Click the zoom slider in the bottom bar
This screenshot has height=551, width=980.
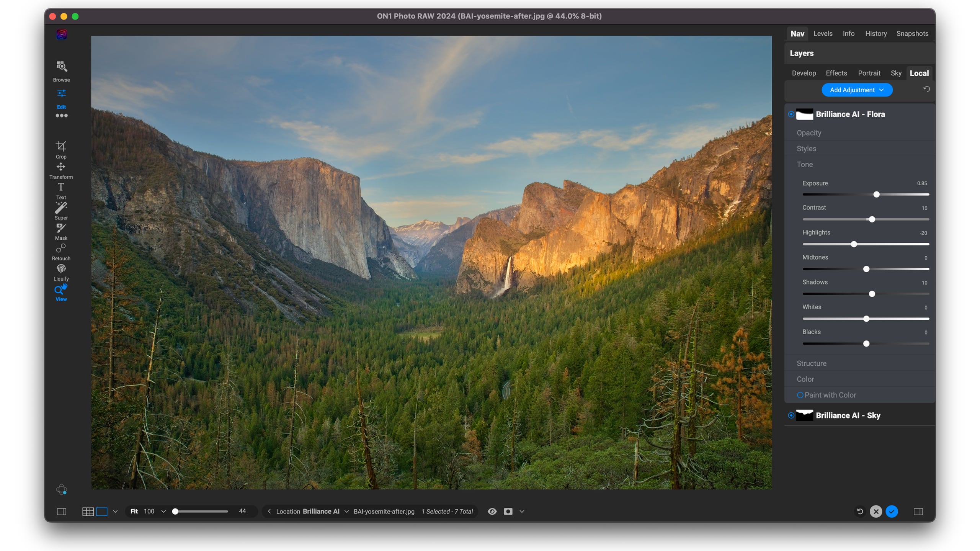point(201,512)
